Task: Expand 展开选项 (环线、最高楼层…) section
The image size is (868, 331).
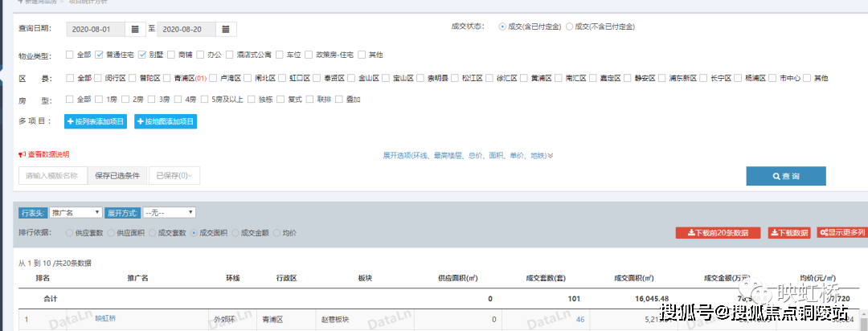Action: 468,156
